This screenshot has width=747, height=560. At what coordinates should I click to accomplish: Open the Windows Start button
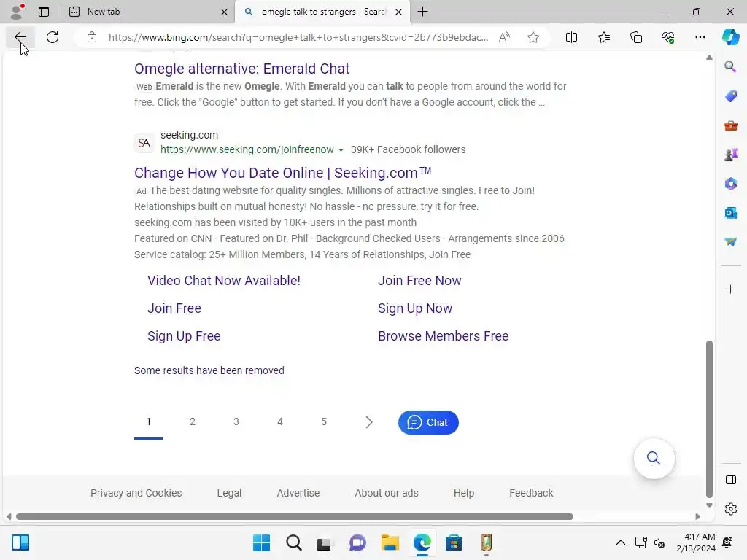(x=261, y=542)
